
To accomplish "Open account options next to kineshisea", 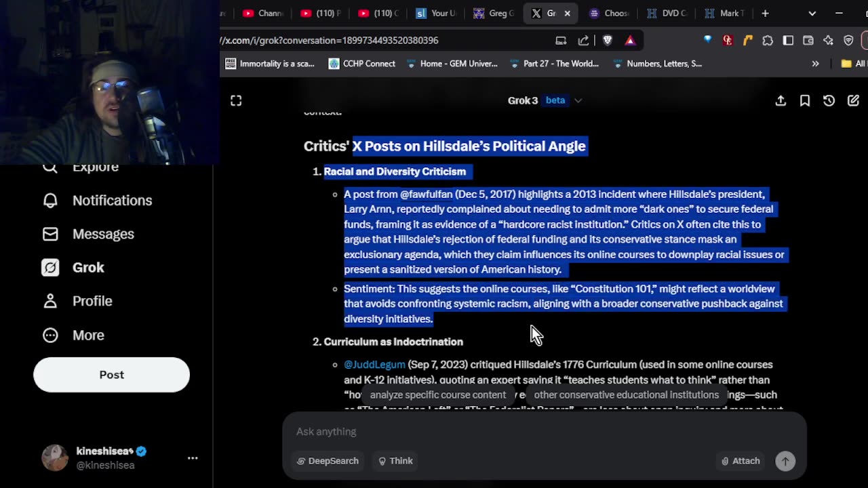I will 193,458.
